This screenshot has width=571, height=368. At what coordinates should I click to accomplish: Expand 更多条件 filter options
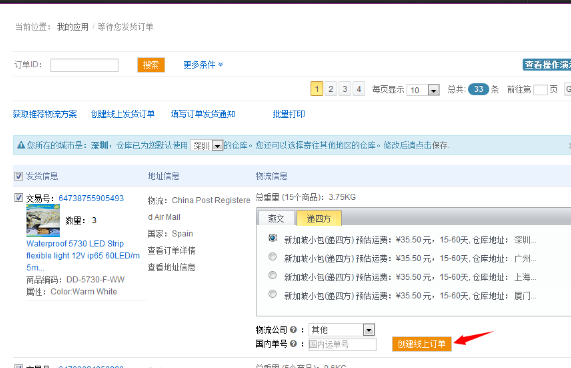coord(203,65)
